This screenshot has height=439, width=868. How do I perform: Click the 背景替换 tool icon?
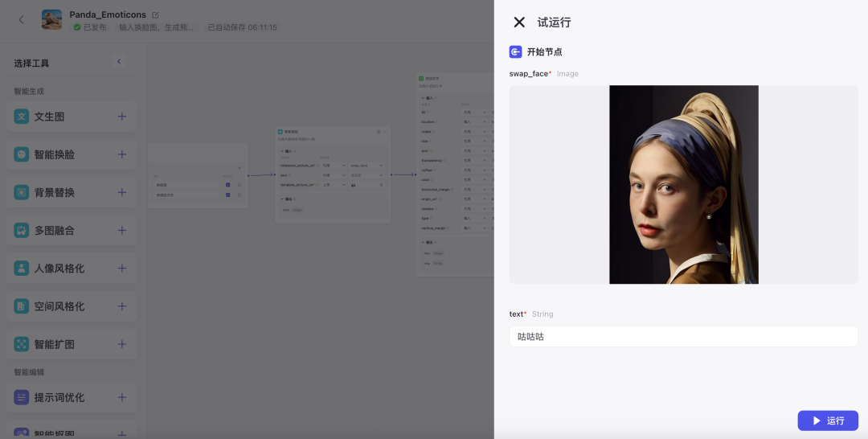pos(21,192)
